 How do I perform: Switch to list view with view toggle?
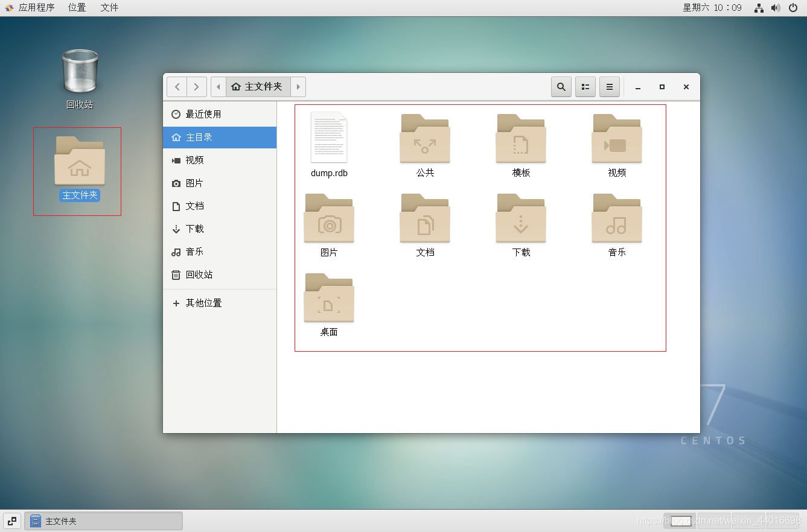click(585, 87)
